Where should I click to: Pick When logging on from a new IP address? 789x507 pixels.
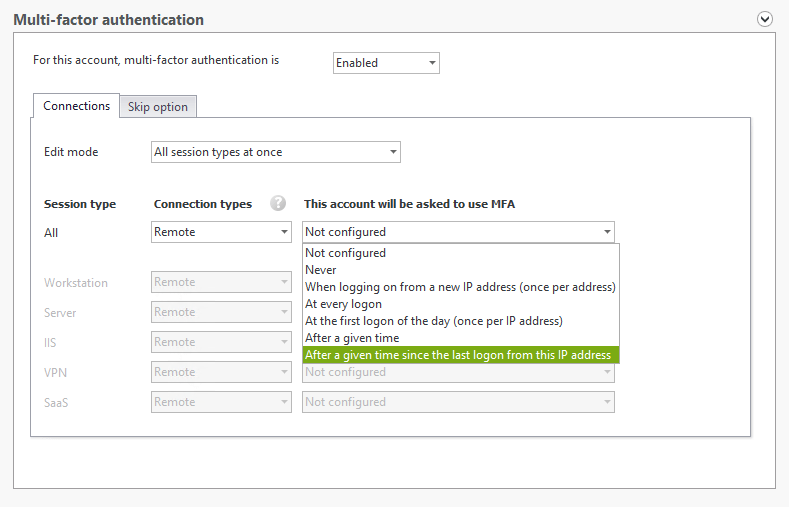(x=460, y=287)
